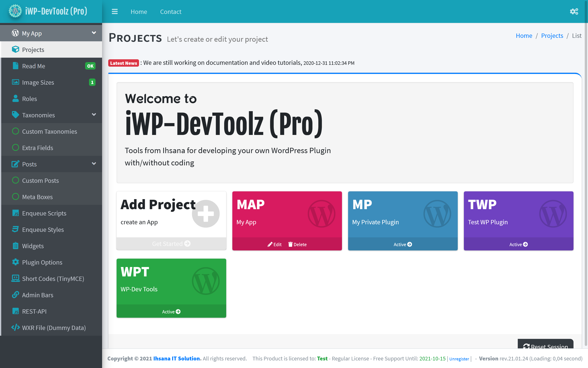Screen dimensions: 588x368
Task: Click the laptop-code icon beside Short Codes
Action: [15, 278]
